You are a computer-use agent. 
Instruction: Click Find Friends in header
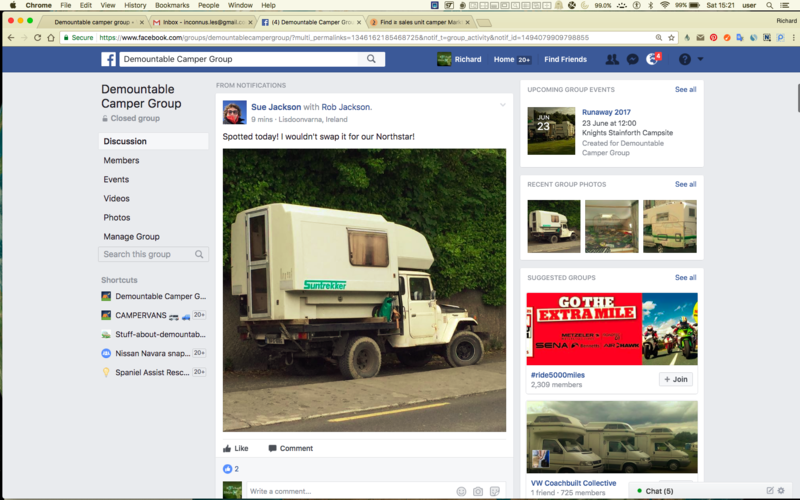[x=565, y=59]
